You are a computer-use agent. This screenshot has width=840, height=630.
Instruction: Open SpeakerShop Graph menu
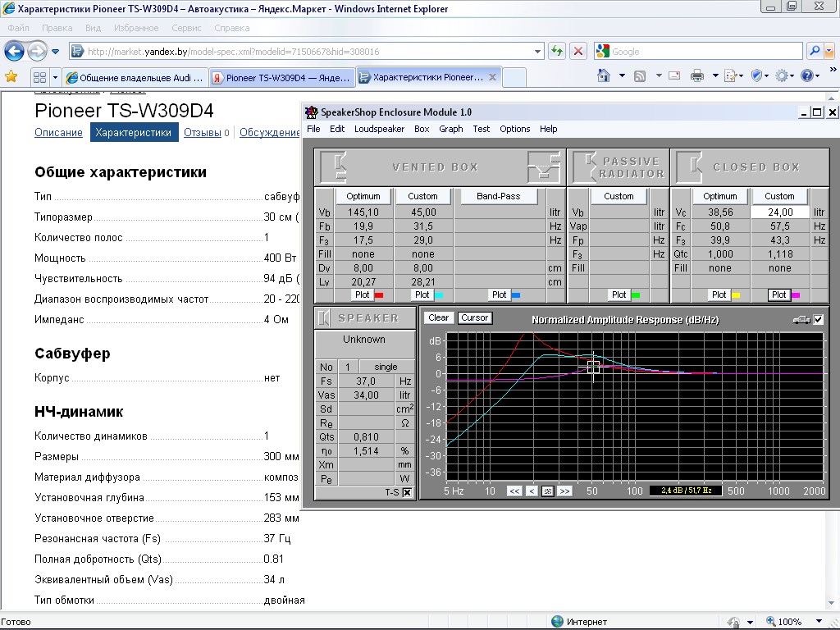click(x=451, y=129)
